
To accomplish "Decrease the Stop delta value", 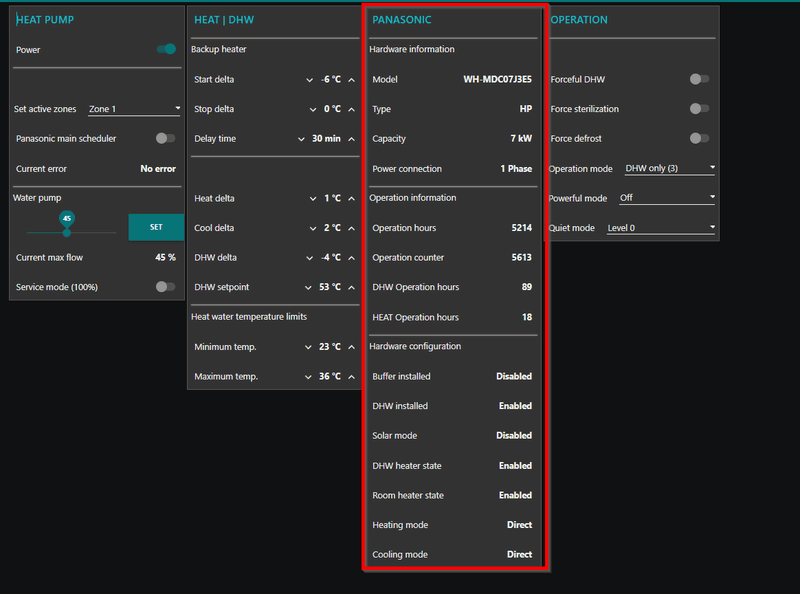I will coord(313,110).
